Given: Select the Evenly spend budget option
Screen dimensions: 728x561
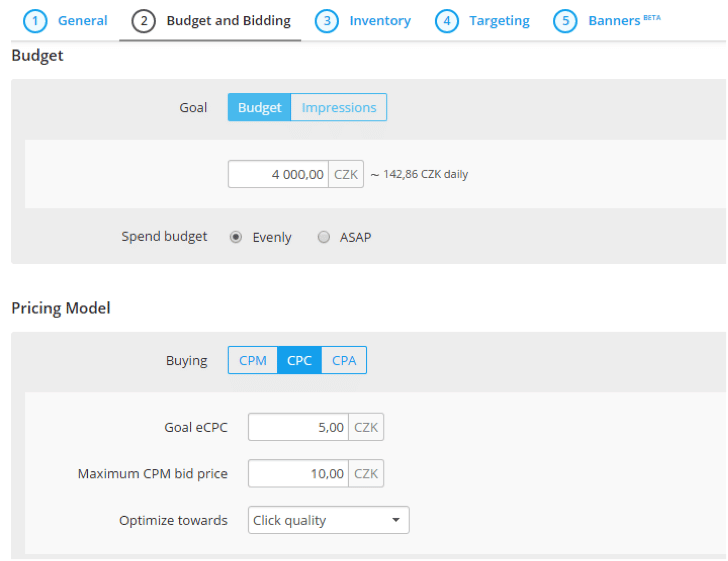Looking at the screenshot, I should click(x=236, y=238).
